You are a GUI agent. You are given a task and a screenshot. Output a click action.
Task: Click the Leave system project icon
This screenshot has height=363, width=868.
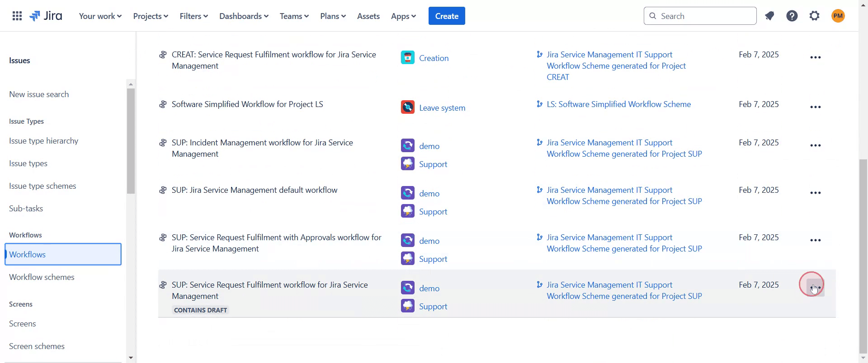click(x=408, y=107)
